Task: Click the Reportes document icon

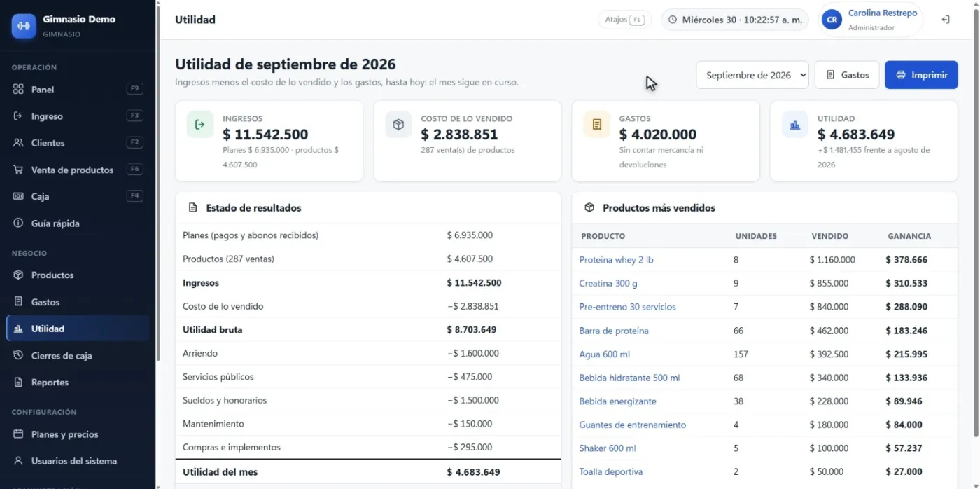Action: click(x=18, y=383)
